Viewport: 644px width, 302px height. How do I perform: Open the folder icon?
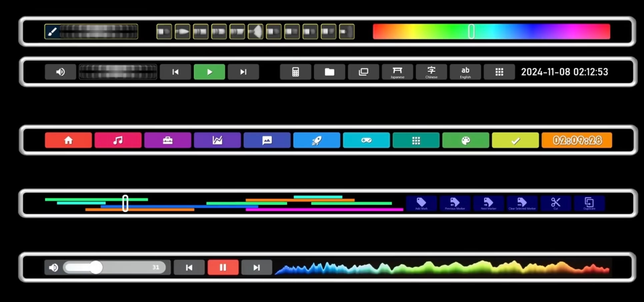tap(330, 72)
